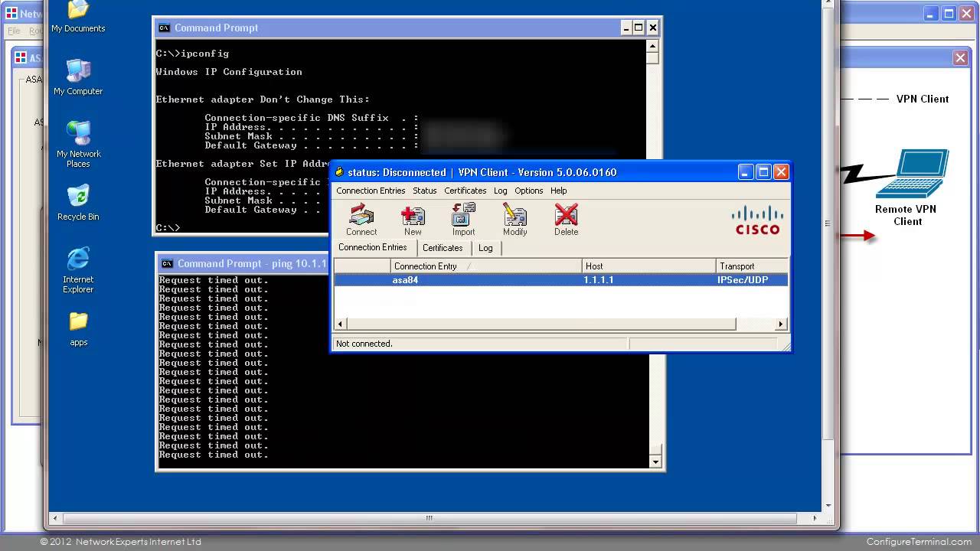Sort by Connection Entry column header
The width and height of the screenshot is (980, 551).
pyautogui.click(x=486, y=266)
